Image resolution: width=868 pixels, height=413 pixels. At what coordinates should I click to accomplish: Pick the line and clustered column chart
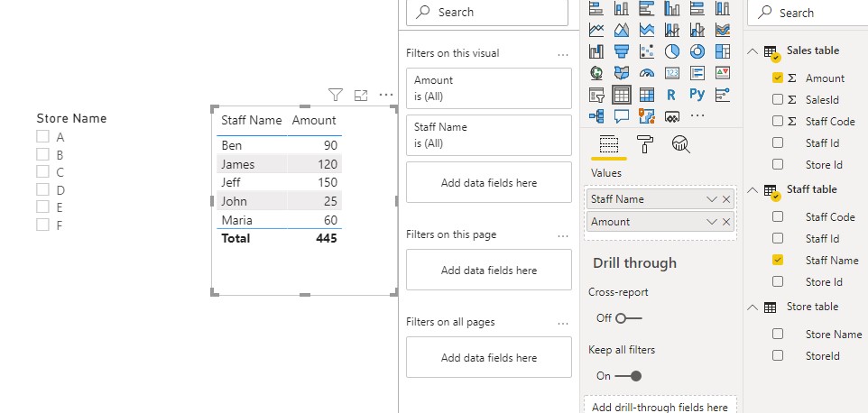point(697,29)
